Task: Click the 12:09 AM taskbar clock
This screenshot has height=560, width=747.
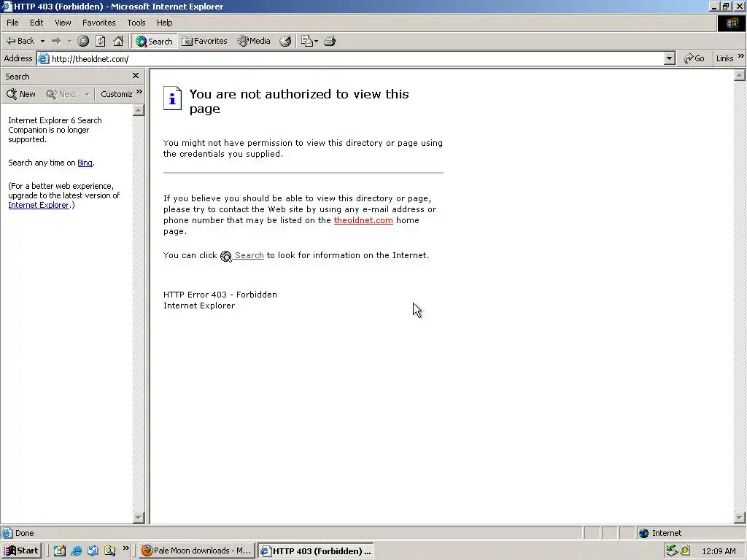Action: pyautogui.click(x=719, y=551)
